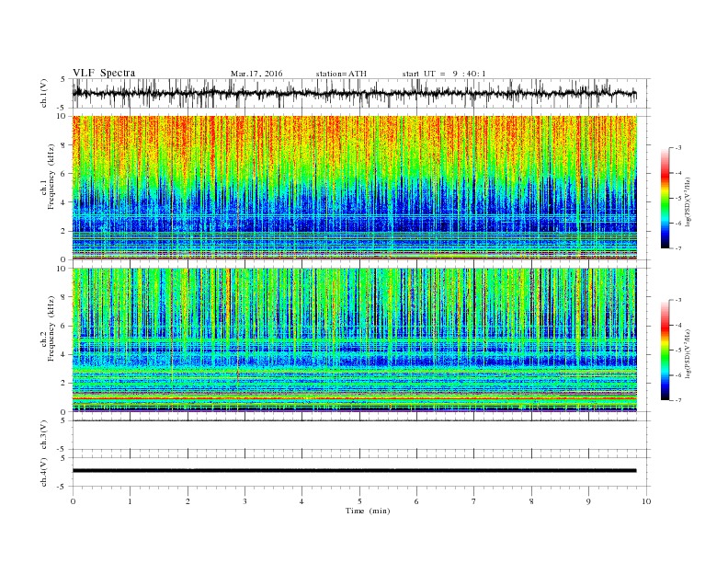This screenshot has width=728, height=563.
Task: Click the time axis tick label "10"
Action: coord(646,501)
